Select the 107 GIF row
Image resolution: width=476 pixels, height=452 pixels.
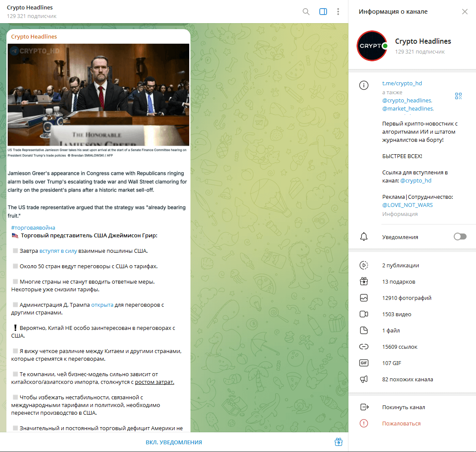pyautogui.click(x=412, y=363)
